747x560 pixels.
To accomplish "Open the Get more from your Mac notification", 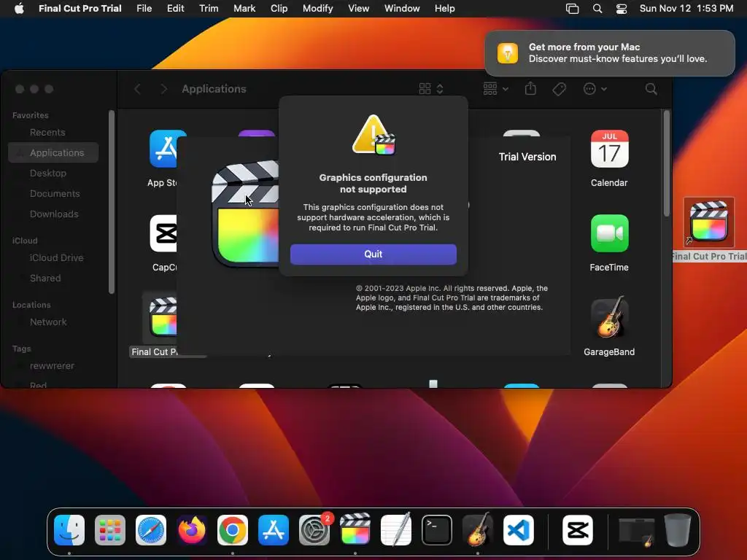I will pos(610,52).
